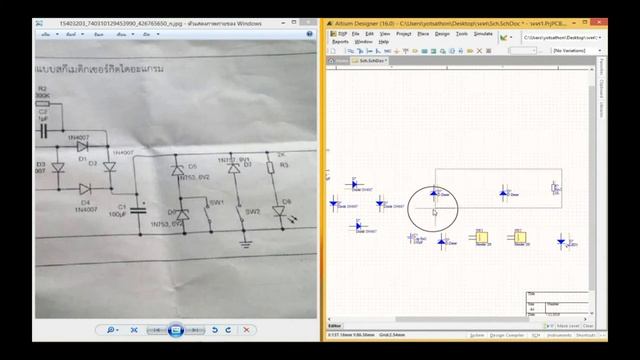The width and height of the screenshot is (640, 360).
Task: Open photo viewer help icon
Action: point(309,34)
